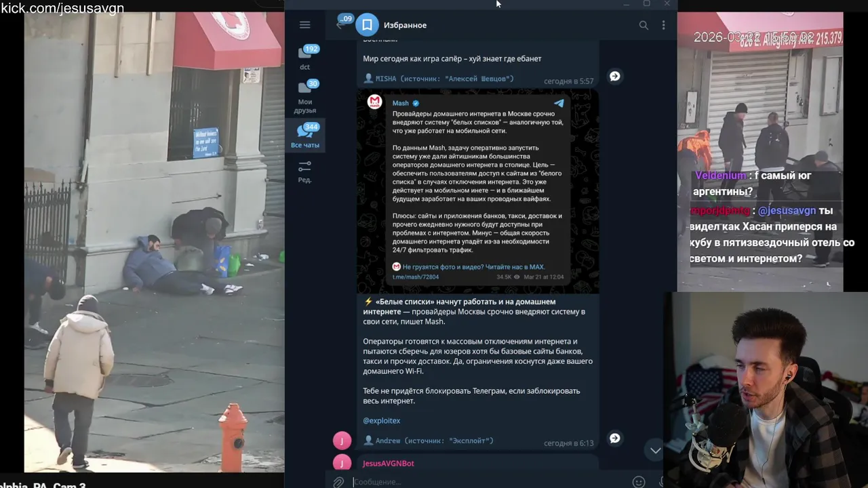Viewport: 868px width, 488px height.
Task: Click the Veldenium username in stream chat
Action: 720,176
